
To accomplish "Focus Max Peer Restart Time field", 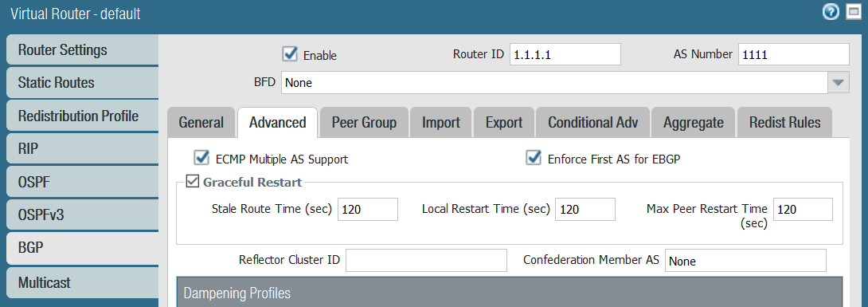I will (803, 209).
